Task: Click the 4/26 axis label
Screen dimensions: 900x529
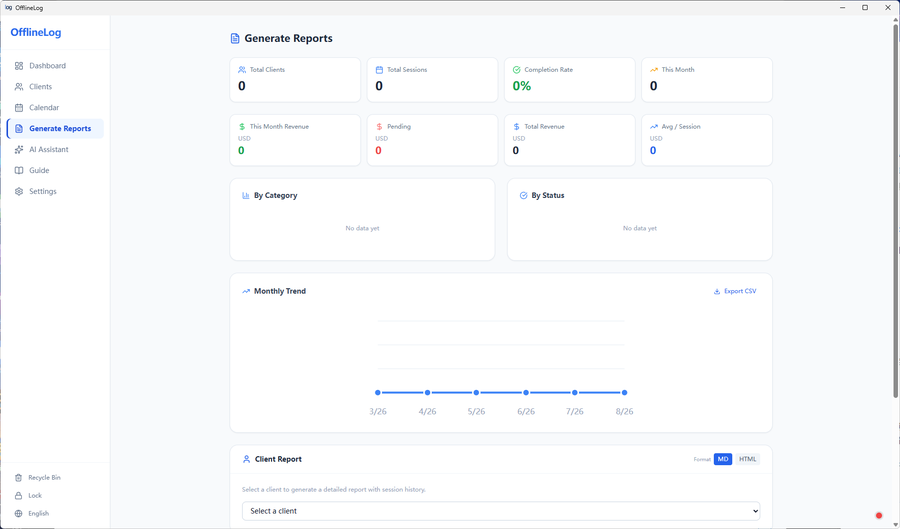Action: coord(427,411)
